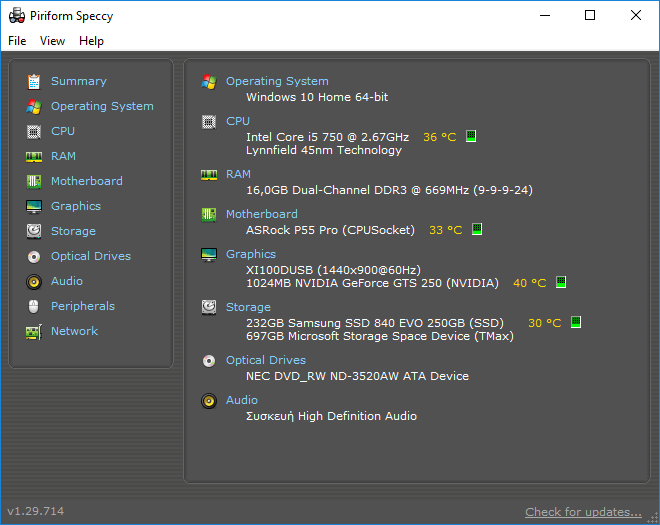Click the Motherboard heading link in summary
This screenshot has width=660, height=525.
click(262, 214)
